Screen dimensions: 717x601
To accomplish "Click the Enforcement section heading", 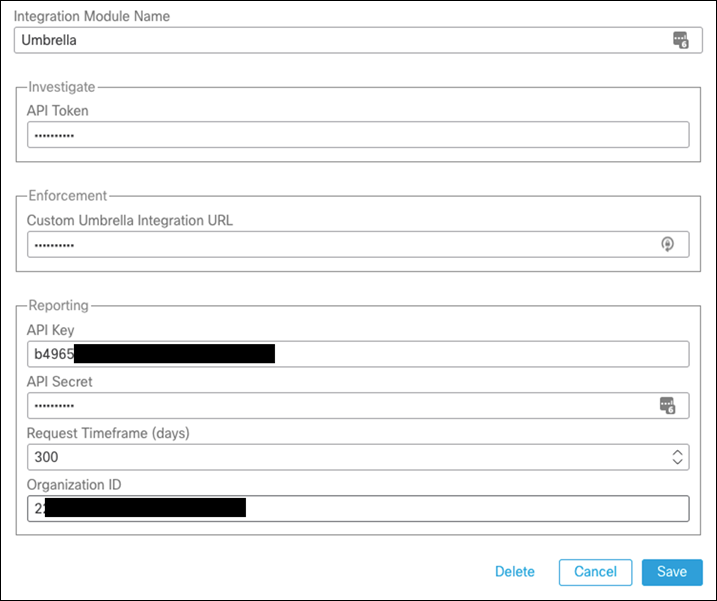I will coord(68,196).
